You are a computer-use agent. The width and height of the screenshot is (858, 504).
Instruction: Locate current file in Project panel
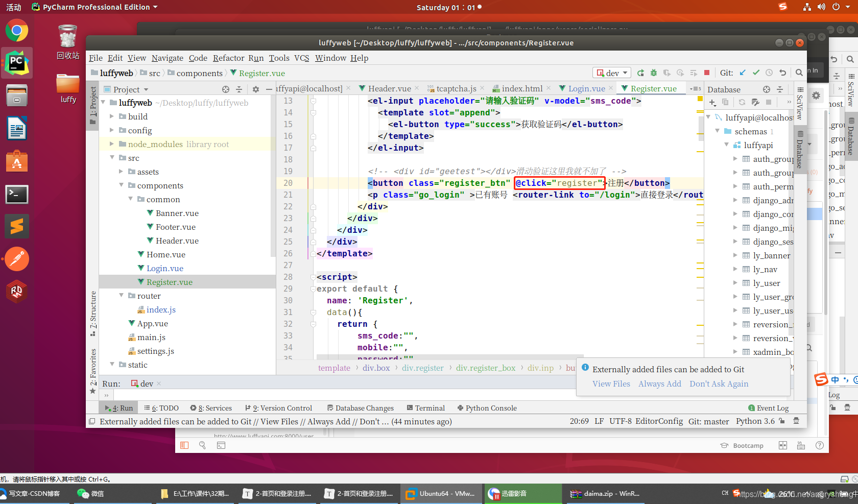point(226,89)
